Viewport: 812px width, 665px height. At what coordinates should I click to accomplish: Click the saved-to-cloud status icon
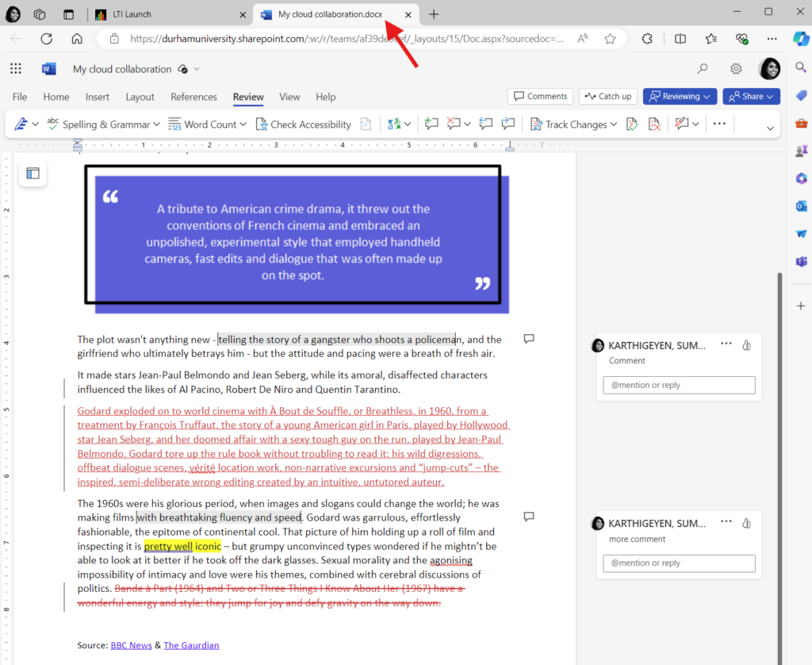(182, 69)
